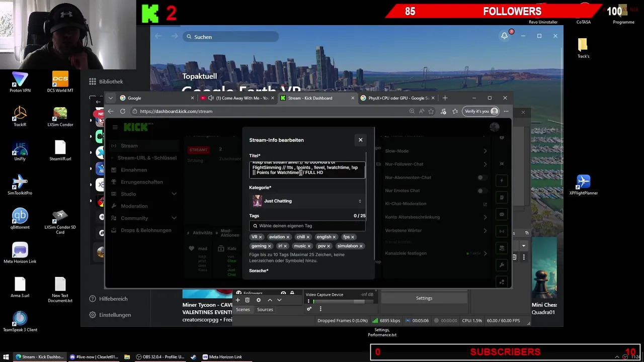The height and width of the screenshot is (362, 644).
Task: Open OBS from the Windows taskbar
Action: (x=159, y=357)
